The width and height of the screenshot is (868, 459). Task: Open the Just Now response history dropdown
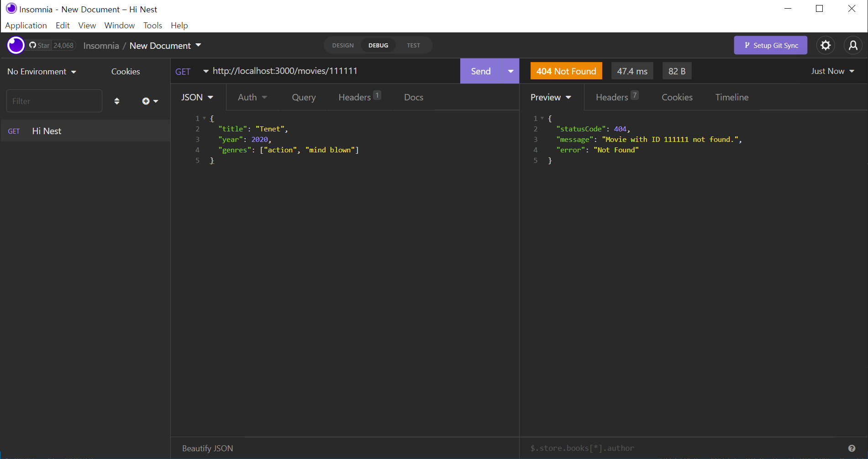(x=832, y=71)
